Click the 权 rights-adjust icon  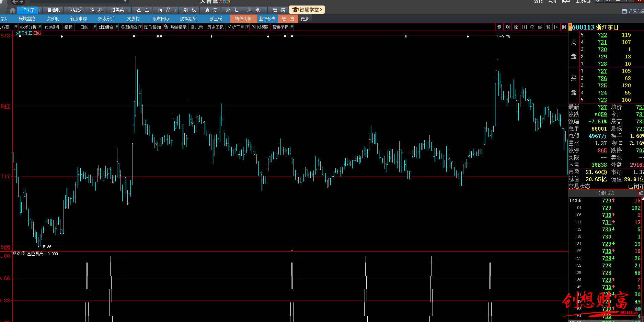coord(532,27)
